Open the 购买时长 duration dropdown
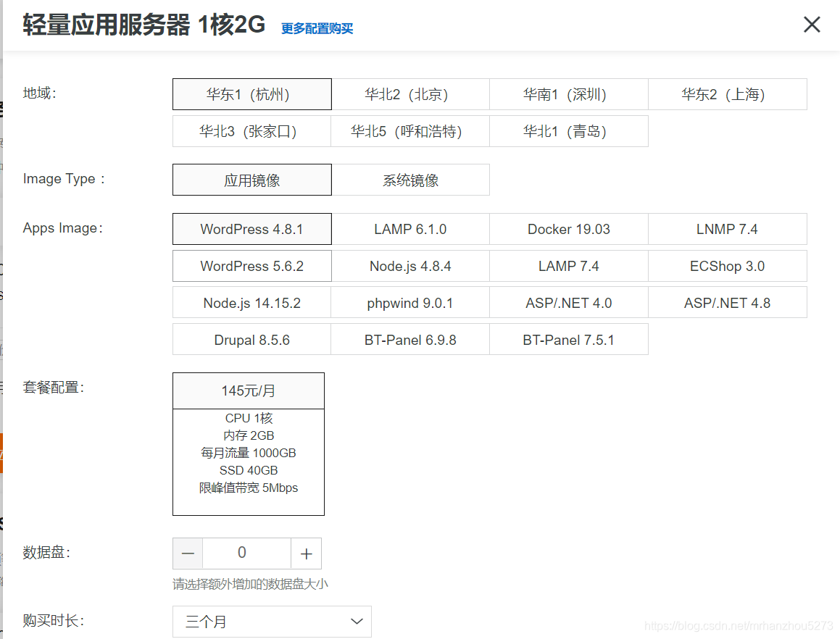This screenshot has width=840, height=639. (272, 622)
